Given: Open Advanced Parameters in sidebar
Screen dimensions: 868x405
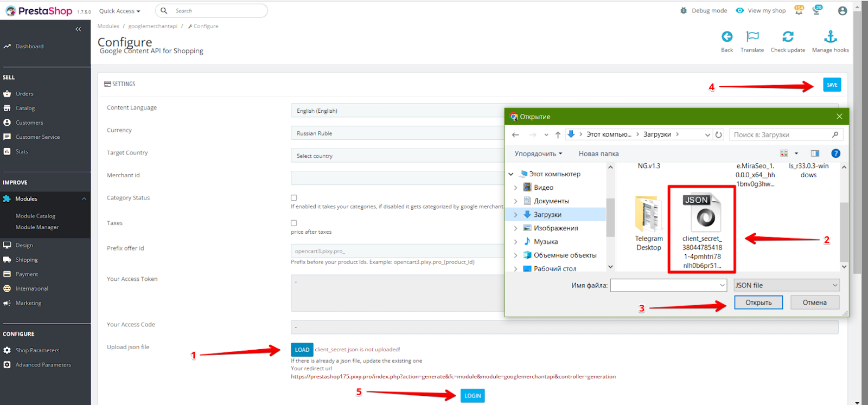Looking at the screenshot, I should coord(43,365).
